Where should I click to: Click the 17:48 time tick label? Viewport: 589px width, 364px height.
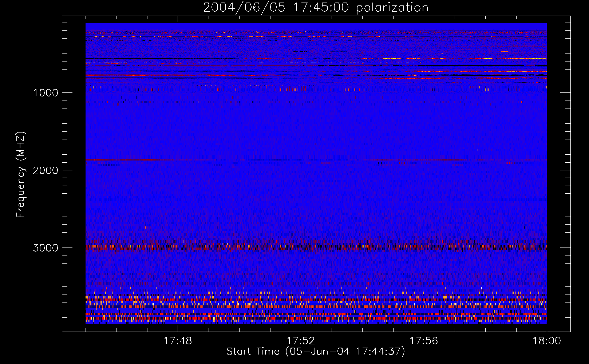click(x=178, y=341)
